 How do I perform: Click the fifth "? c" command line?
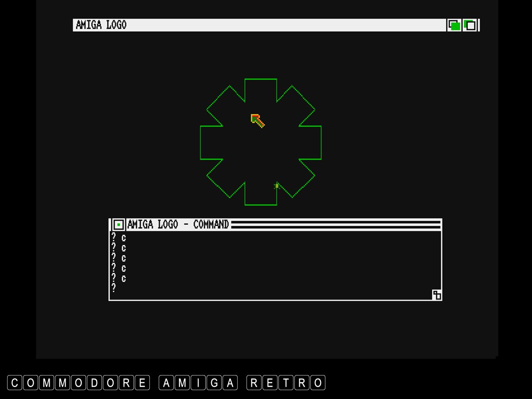(x=118, y=278)
